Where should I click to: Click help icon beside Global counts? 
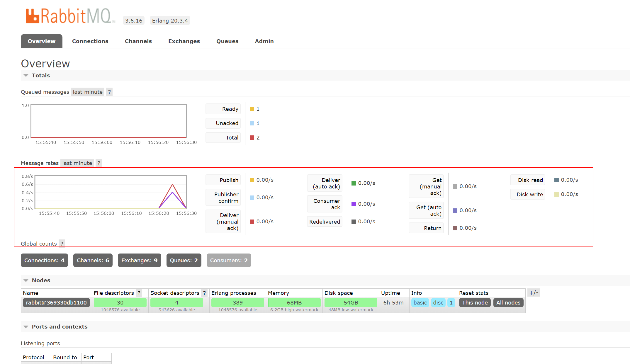pyautogui.click(x=62, y=243)
